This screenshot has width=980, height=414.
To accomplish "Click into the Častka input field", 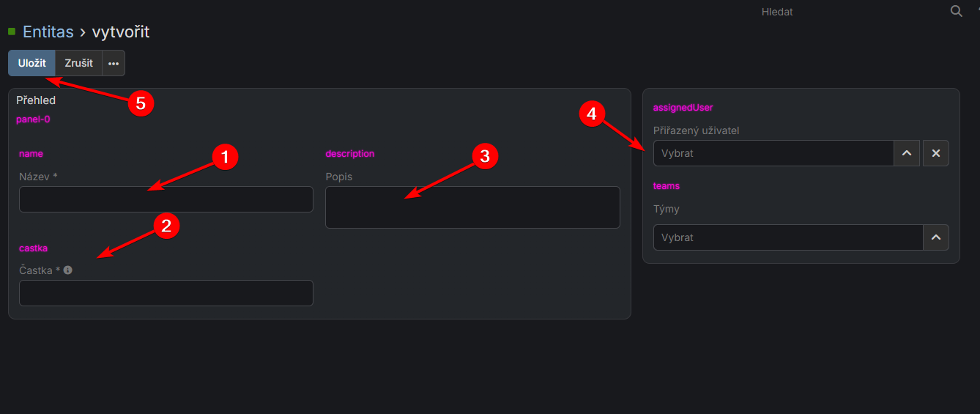I will click(x=166, y=293).
